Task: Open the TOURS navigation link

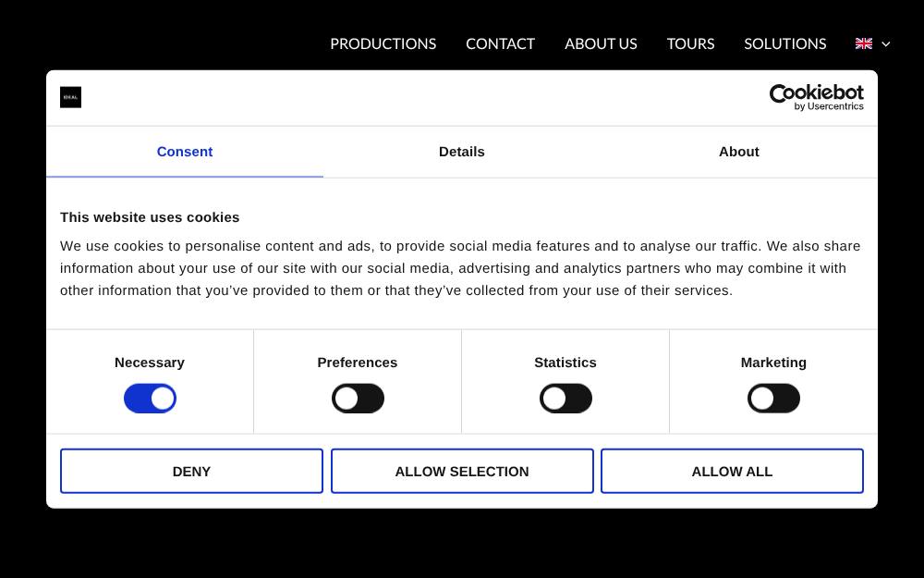Action: (690, 43)
